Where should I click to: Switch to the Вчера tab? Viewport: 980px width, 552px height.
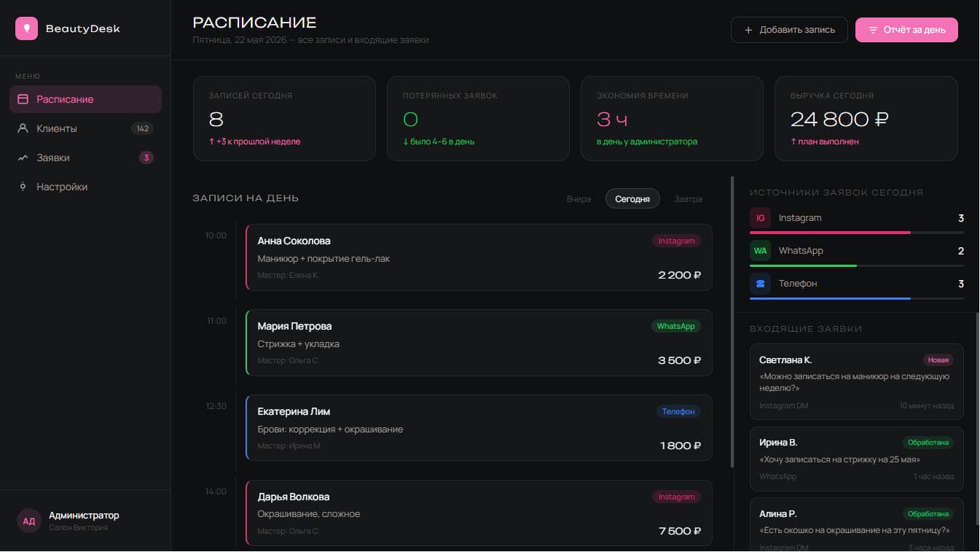[x=579, y=199]
